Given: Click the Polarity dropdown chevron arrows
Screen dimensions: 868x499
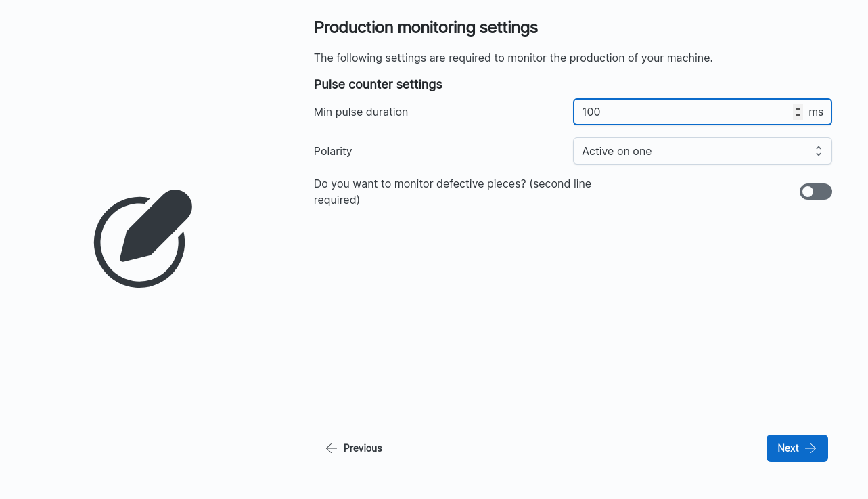Looking at the screenshot, I should tap(819, 151).
